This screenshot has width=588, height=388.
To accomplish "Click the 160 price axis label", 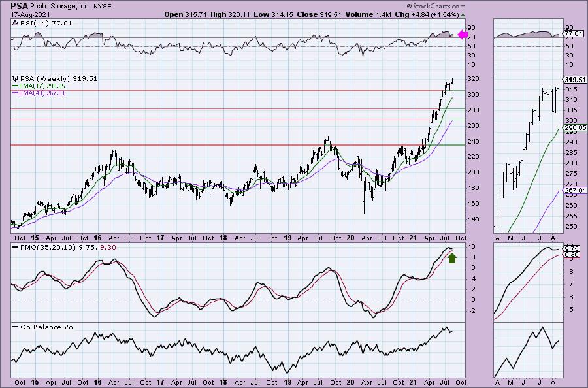I will tap(473, 204).
